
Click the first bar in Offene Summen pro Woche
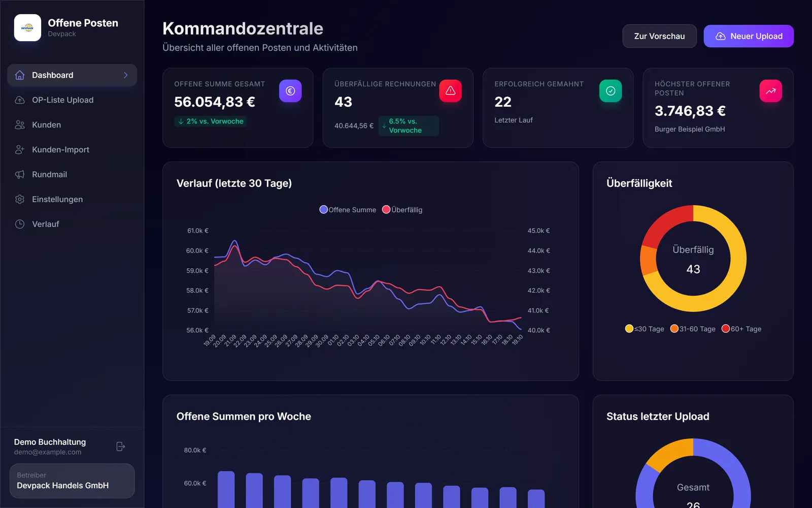[x=226, y=489]
